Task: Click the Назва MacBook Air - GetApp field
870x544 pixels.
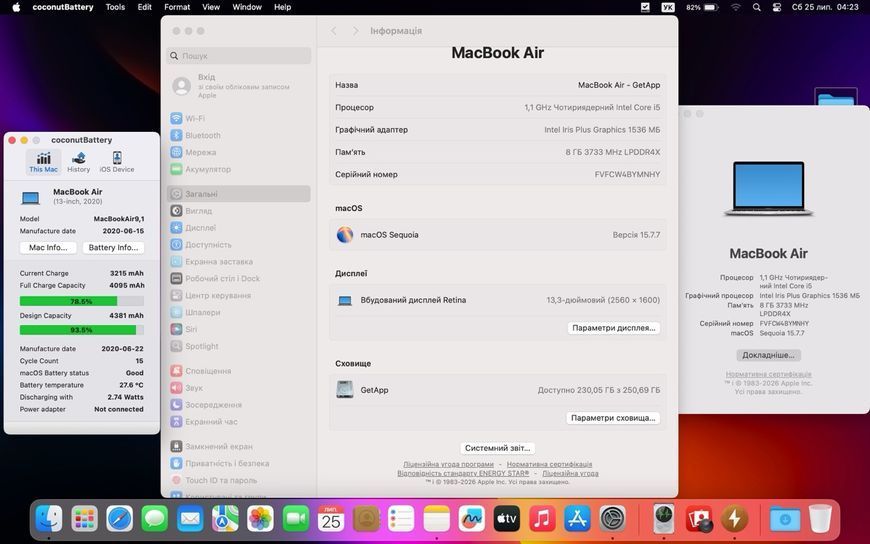Action: 498,85
